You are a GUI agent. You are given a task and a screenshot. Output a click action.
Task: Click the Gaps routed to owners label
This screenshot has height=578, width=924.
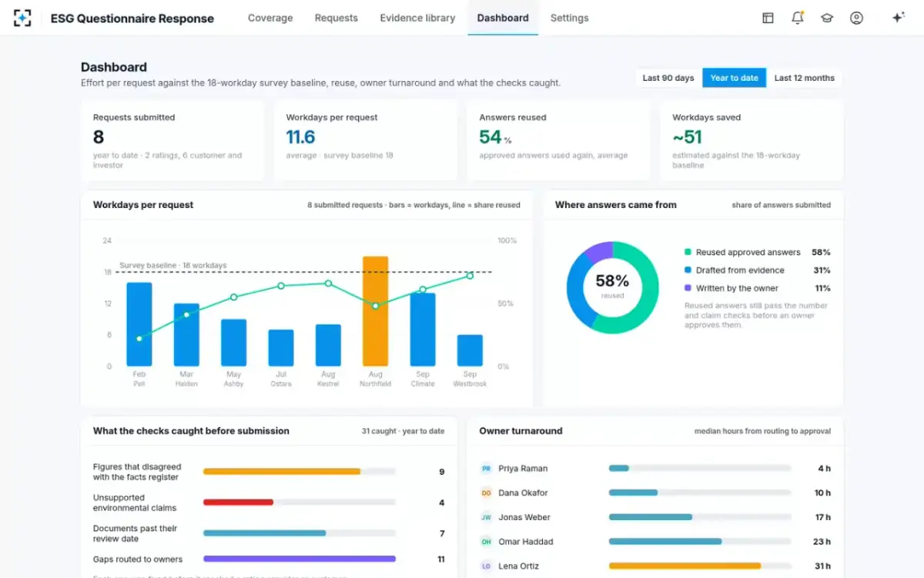[x=138, y=560]
